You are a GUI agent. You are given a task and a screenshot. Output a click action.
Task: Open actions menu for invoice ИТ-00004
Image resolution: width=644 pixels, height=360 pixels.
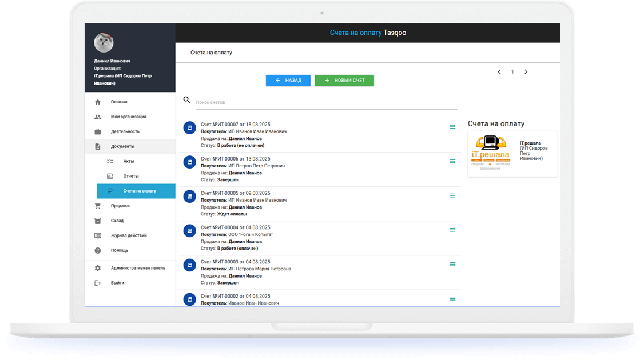[452, 230]
